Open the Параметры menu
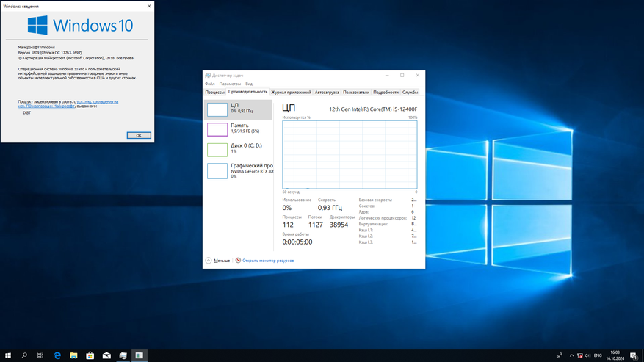Image resolution: width=644 pixels, height=362 pixels. pyautogui.click(x=230, y=84)
